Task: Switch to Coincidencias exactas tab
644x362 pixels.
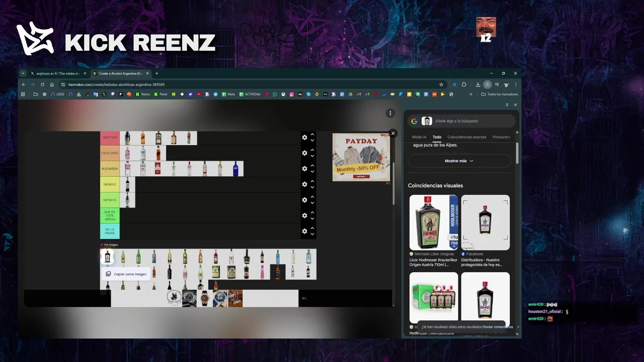Action: (x=467, y=137)
